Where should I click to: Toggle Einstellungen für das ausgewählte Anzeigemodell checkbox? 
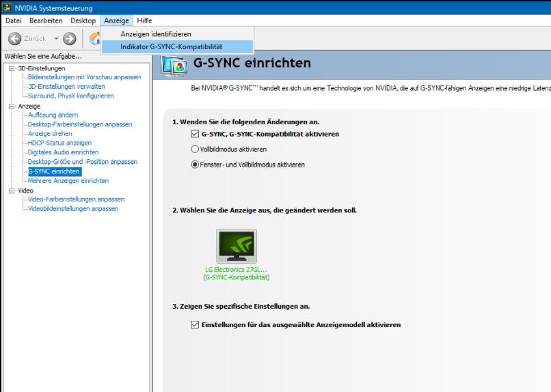tap(195, 324)
